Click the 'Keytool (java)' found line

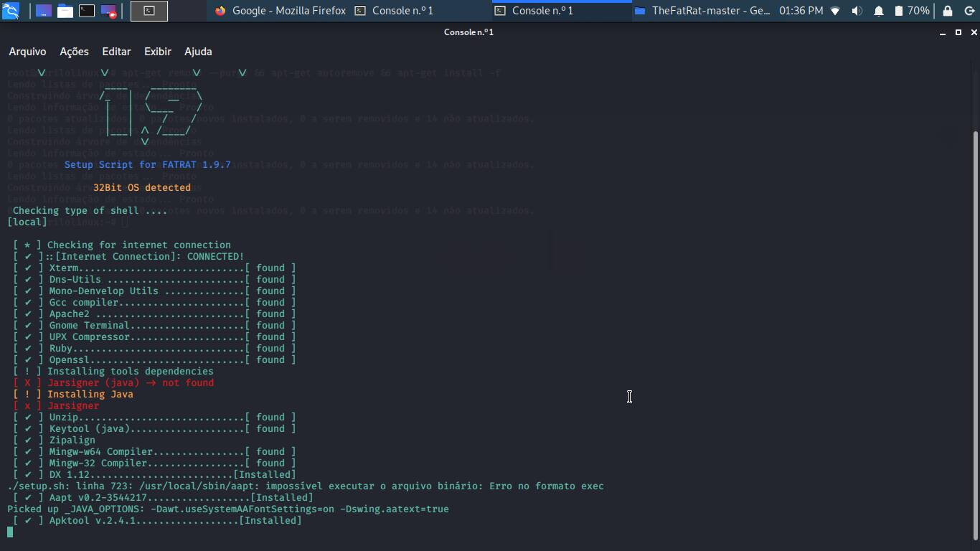click(154, 428)
